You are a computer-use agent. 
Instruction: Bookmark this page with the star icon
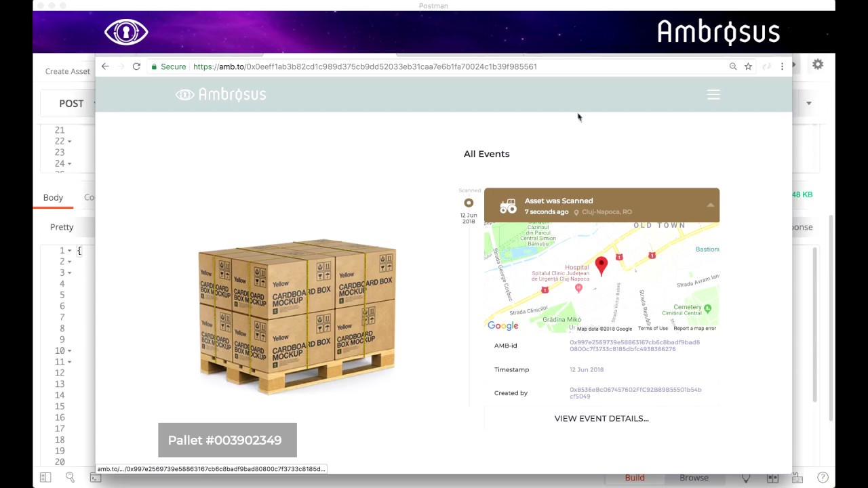pos(748,66)
